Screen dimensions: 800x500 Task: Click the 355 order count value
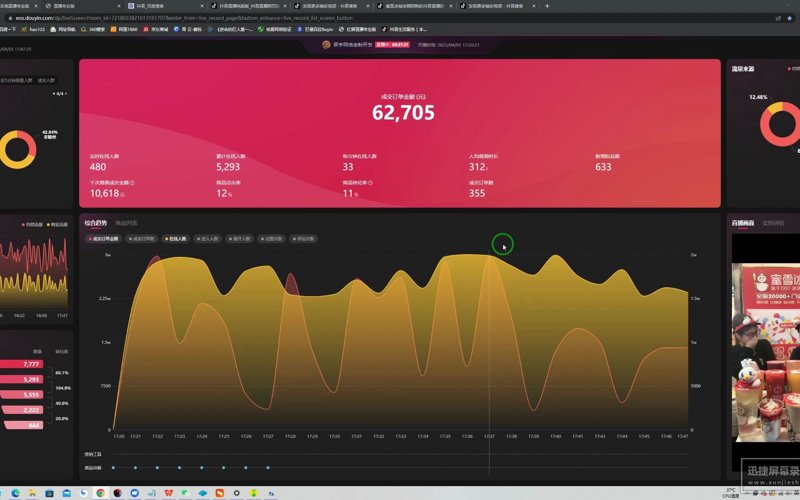click(477, 193)
